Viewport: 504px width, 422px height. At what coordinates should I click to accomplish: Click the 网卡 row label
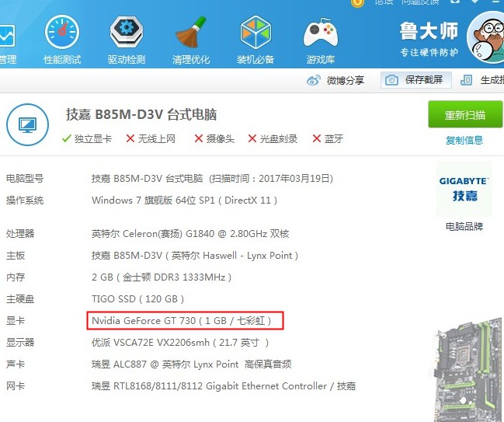(x=16, y=386)
